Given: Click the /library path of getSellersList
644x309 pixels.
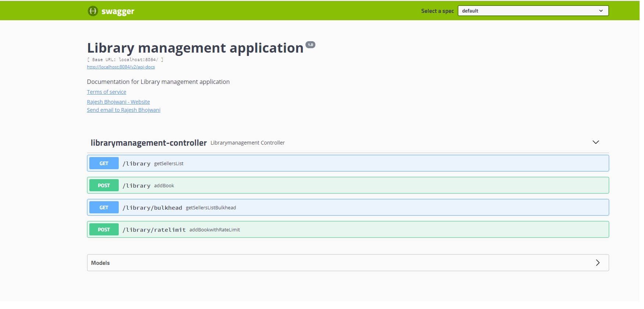Looking at the screenshot, I should click(136, 164).
